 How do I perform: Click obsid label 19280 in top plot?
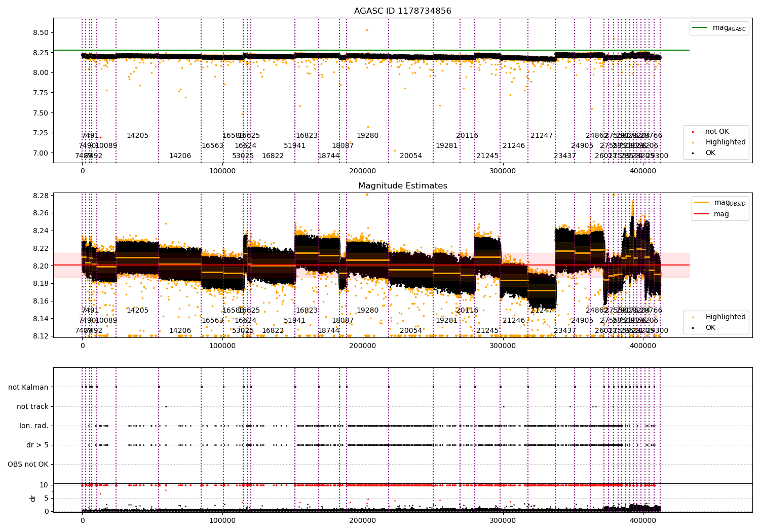click(x=367, y=136)
